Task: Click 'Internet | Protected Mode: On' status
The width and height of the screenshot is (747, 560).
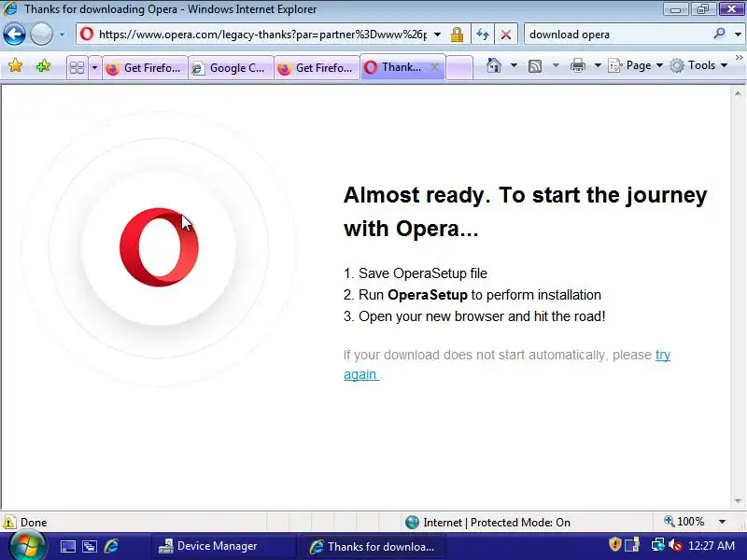Action: (497, 523)
